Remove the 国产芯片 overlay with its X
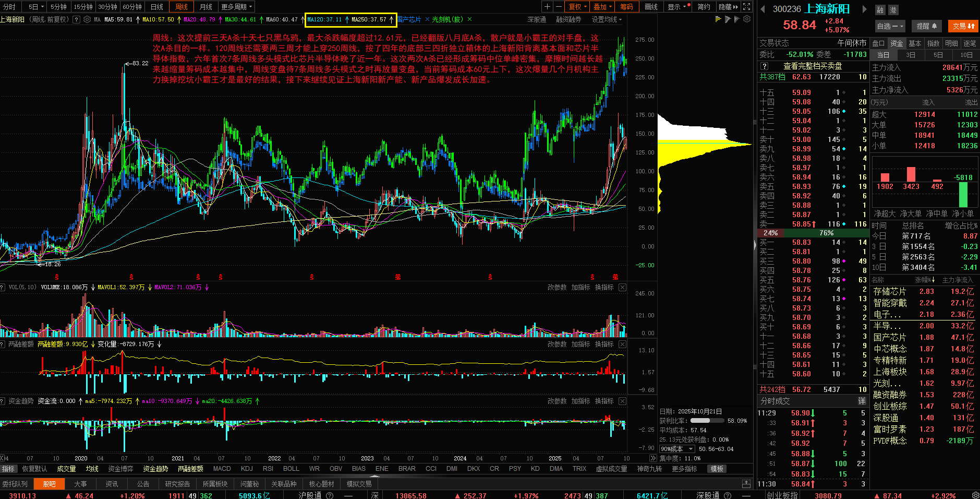 427,19
